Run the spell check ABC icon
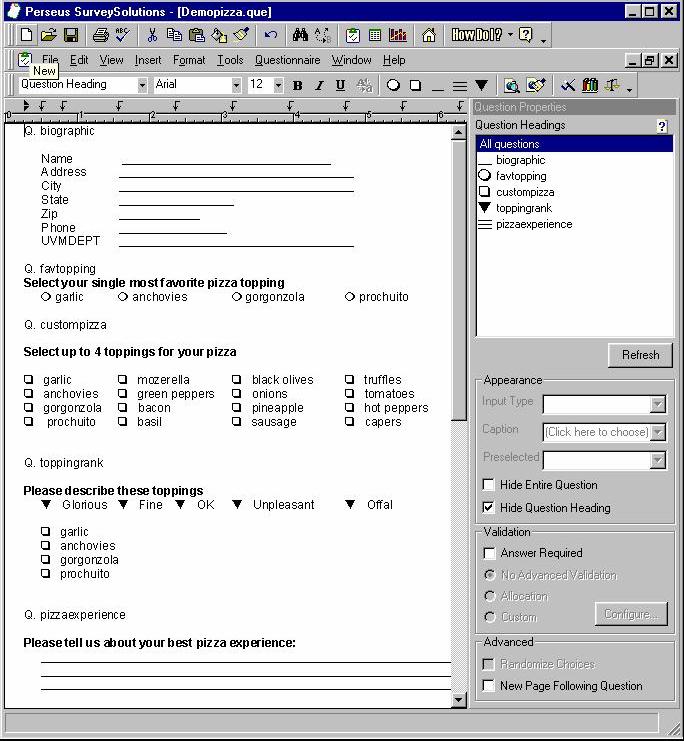This screenshot has height=741, width=684. point(122,35)
